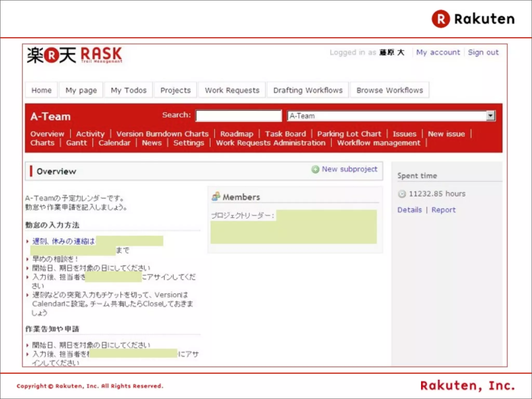Click the Sign out link

[483, 52]
